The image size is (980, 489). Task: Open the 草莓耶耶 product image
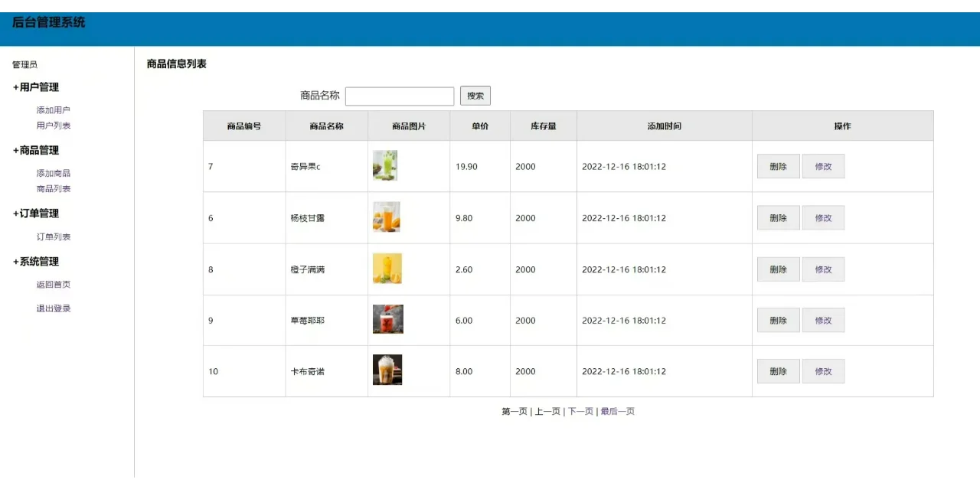coord(387,320)
